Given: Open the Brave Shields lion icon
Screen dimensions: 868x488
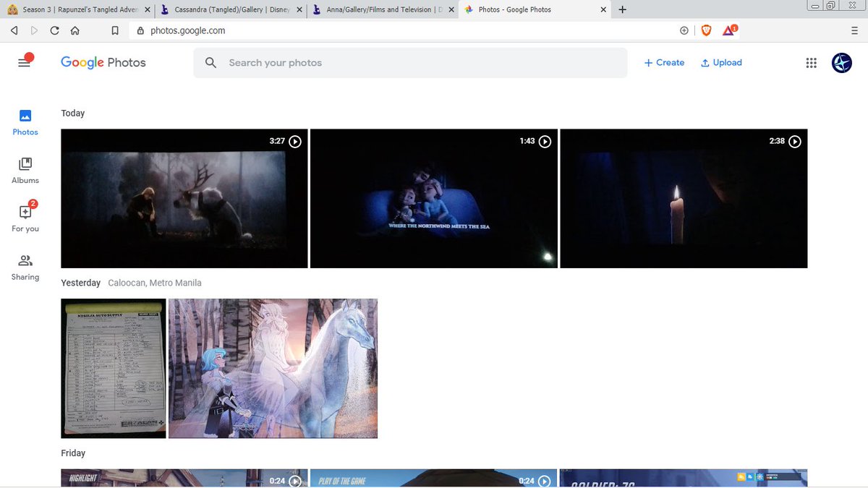Looking at the screenshot, I should point(707,30).
